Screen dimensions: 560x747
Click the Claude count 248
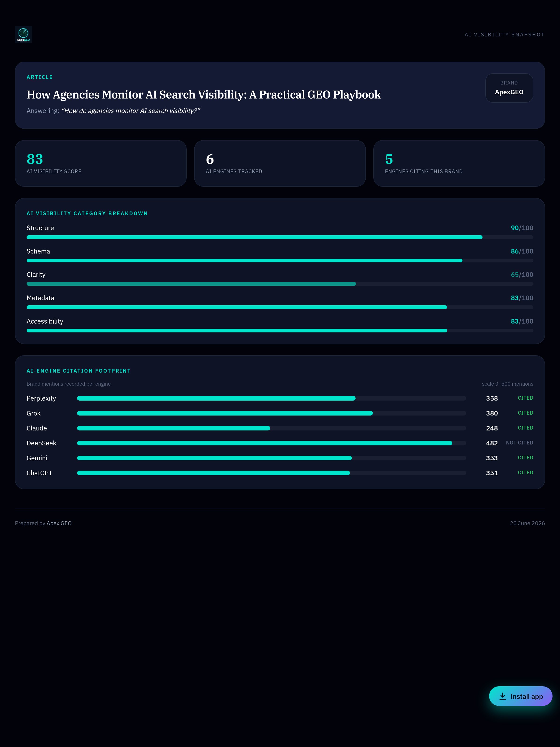click(492, 428)
